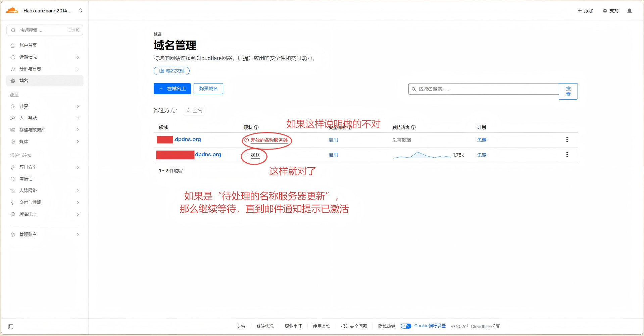Collapse the sidebar using bottom toggle
The width and height of the screenshot is (644, 336).
pyautogui.click(x=11, y=326)
